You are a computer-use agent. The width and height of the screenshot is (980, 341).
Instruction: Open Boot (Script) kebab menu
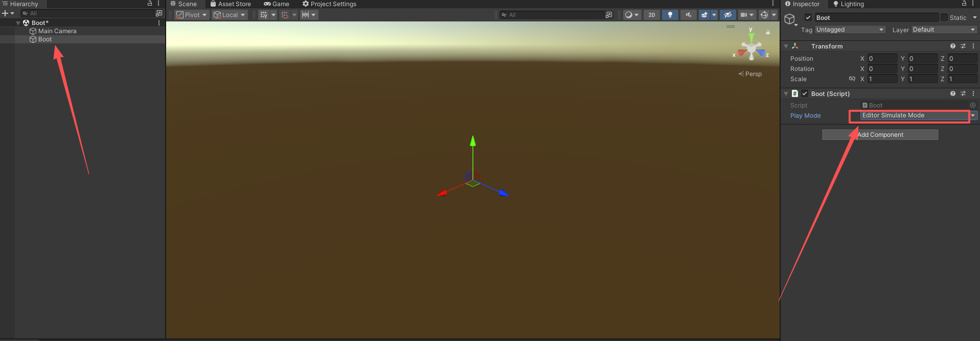point(973,93)
